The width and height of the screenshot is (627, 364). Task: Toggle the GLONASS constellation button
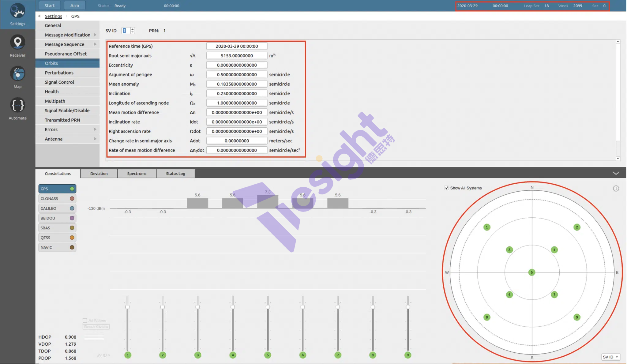pyautogui.click(x=57, y=199)
